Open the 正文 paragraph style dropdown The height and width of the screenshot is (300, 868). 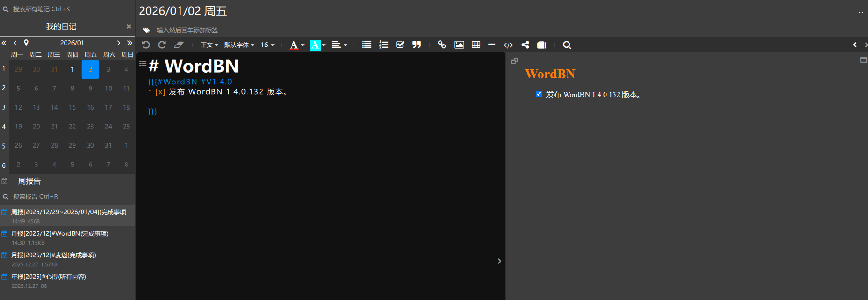pyautogui.click(x=209, y=45)
